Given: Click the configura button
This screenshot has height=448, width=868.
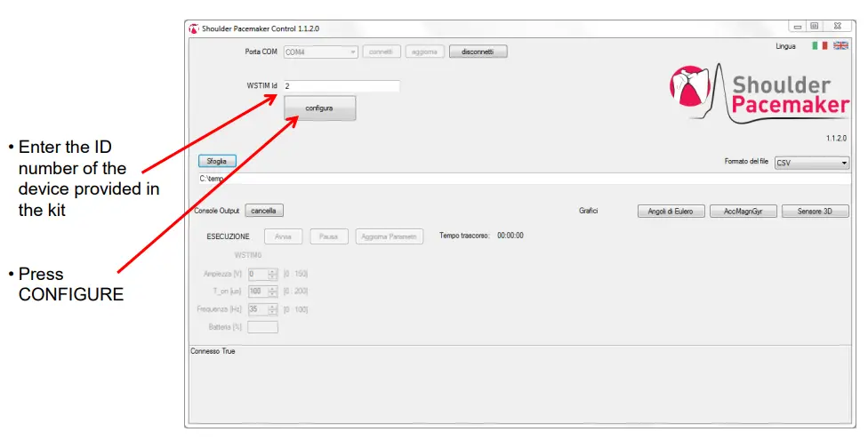Looking at the screenshot, I should click(319, 108).
